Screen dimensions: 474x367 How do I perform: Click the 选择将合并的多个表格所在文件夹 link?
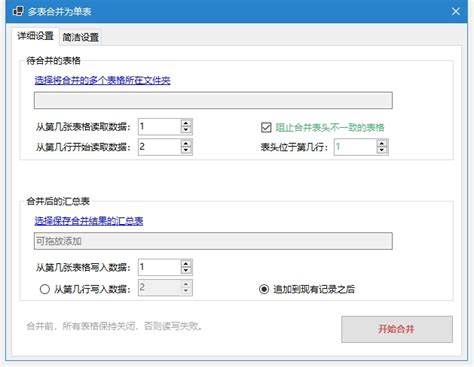point(102,80)
